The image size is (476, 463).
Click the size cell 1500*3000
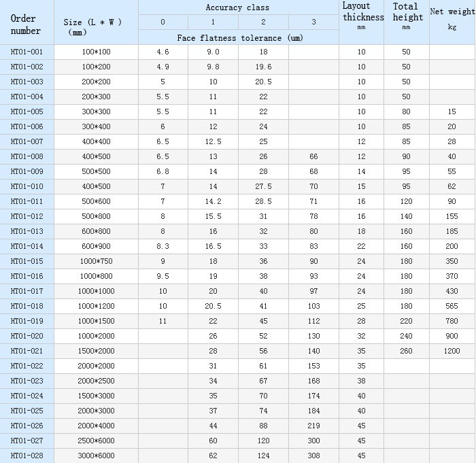click(97, 396)
